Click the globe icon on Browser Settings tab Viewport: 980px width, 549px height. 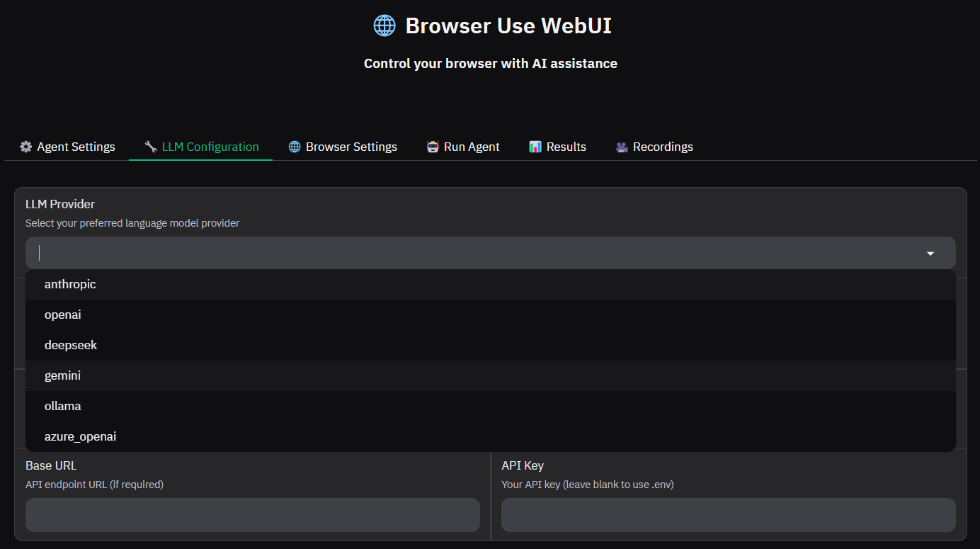point(295,147)
